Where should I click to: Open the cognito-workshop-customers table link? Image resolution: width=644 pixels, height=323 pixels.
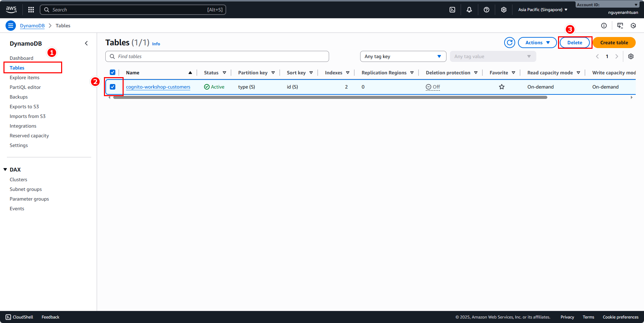click(x=158, y=87)
